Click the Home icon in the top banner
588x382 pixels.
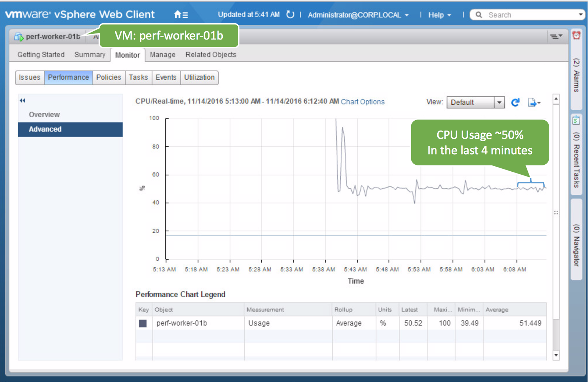click(x=178, y=14)
